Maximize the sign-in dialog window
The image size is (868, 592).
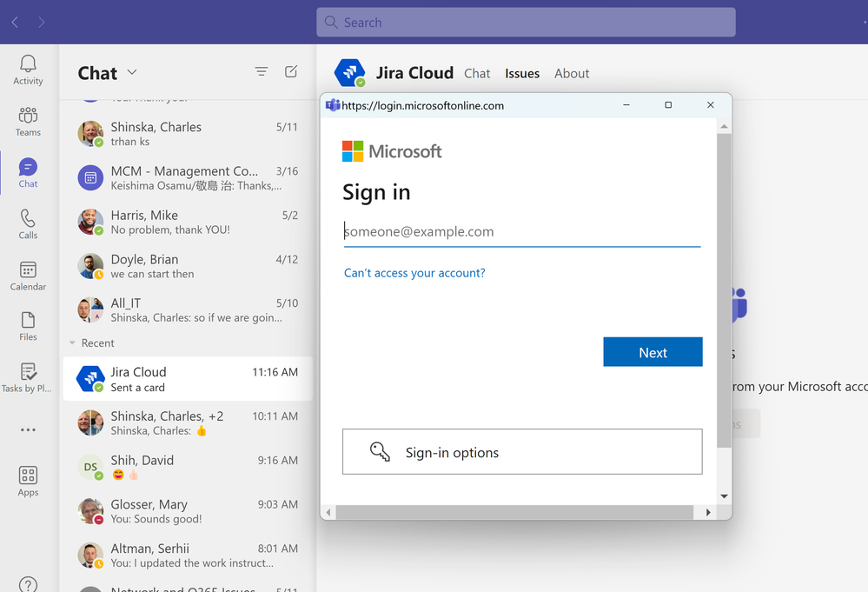pyautogui.click(x=668, y=104)
